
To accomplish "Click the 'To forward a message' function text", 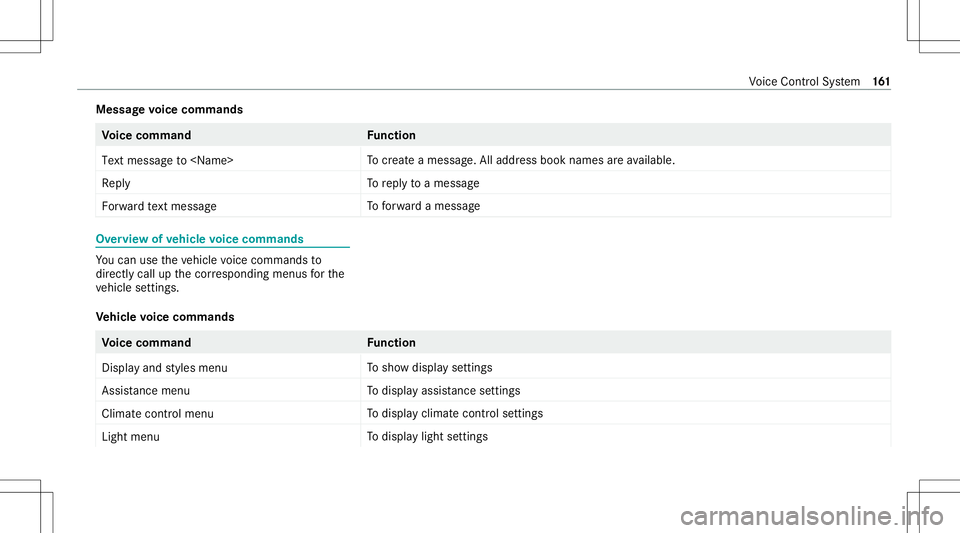I will click(423, 206).
